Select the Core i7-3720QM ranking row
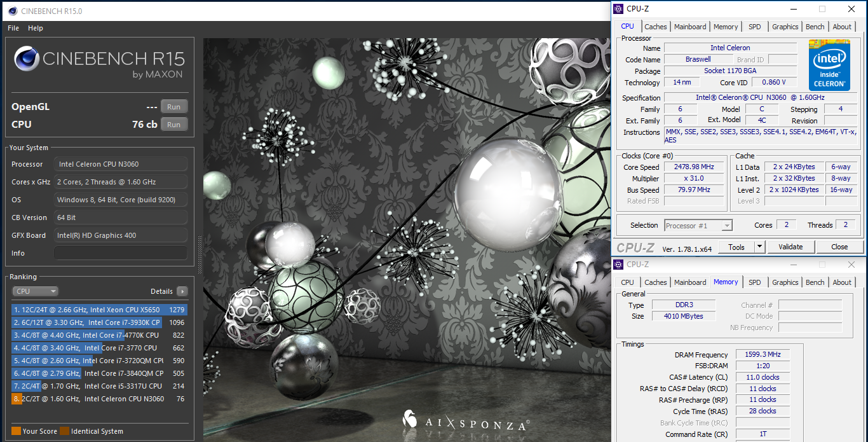Image resolution: width=868 pixels, height=442 pixels. [100, 361]
